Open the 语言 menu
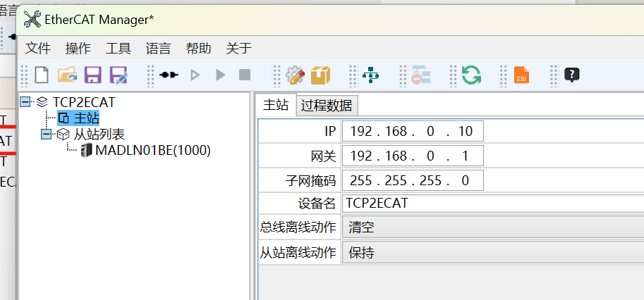The width and height of the screenshot is (644, 300). pos(159,49)
